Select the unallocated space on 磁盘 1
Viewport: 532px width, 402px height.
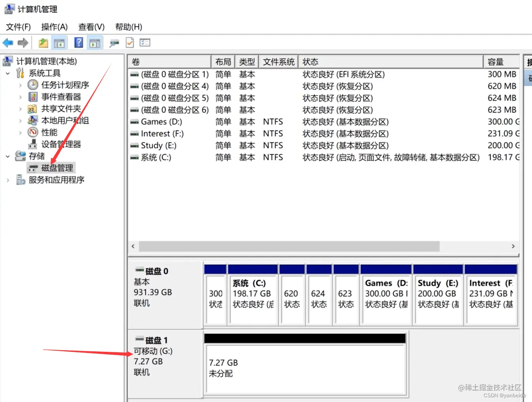tap(305, 368)
